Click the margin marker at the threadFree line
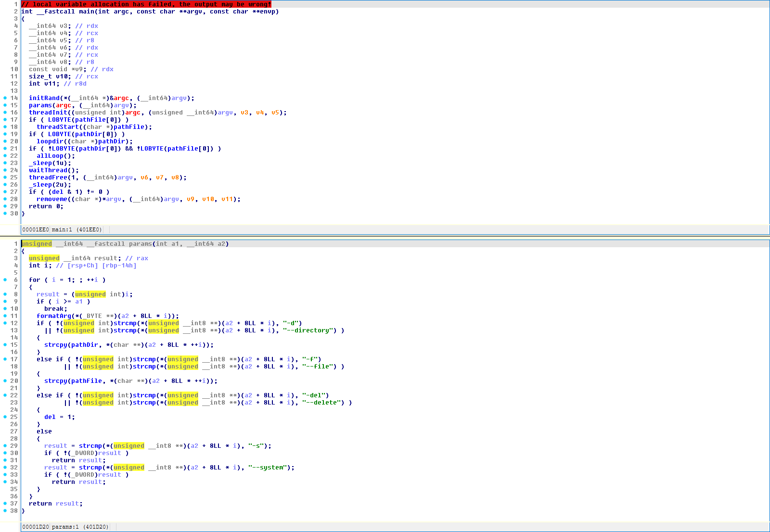The width and height of the screenshot is (770, 532). 5,177
